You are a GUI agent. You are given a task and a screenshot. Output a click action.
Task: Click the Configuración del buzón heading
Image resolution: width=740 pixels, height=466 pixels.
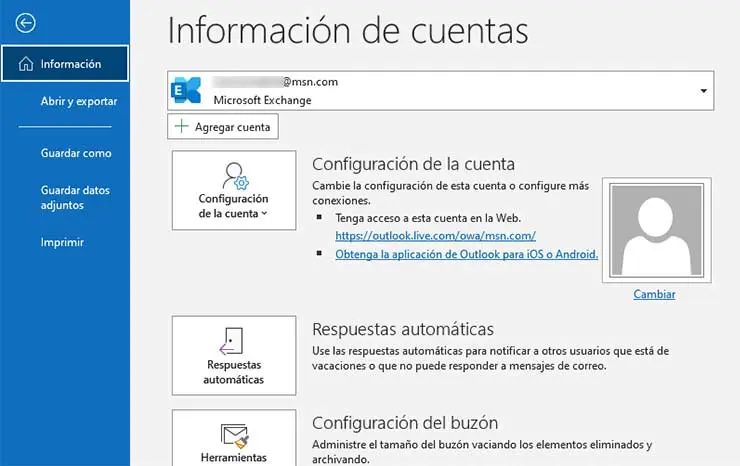pos(405,423)
